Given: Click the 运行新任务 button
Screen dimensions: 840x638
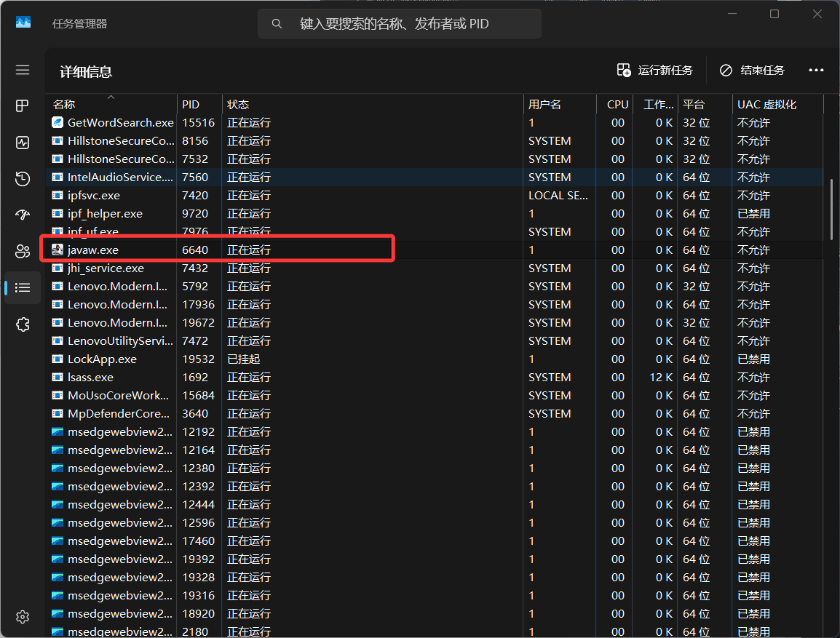Looking at the screenshot, I should 654,71.
